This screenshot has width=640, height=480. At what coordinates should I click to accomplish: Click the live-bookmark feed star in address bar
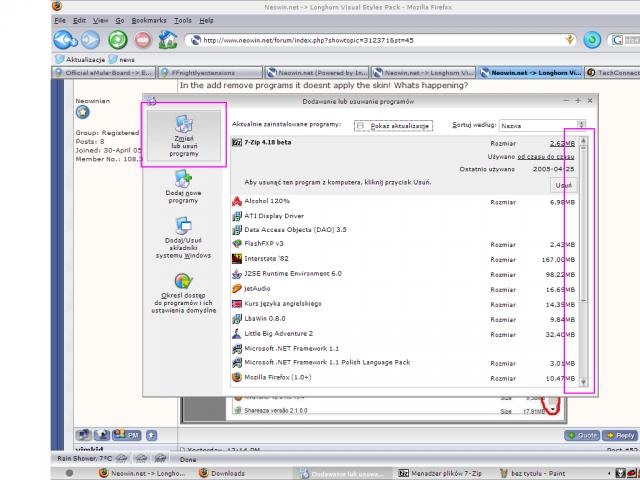click(570, 40)
